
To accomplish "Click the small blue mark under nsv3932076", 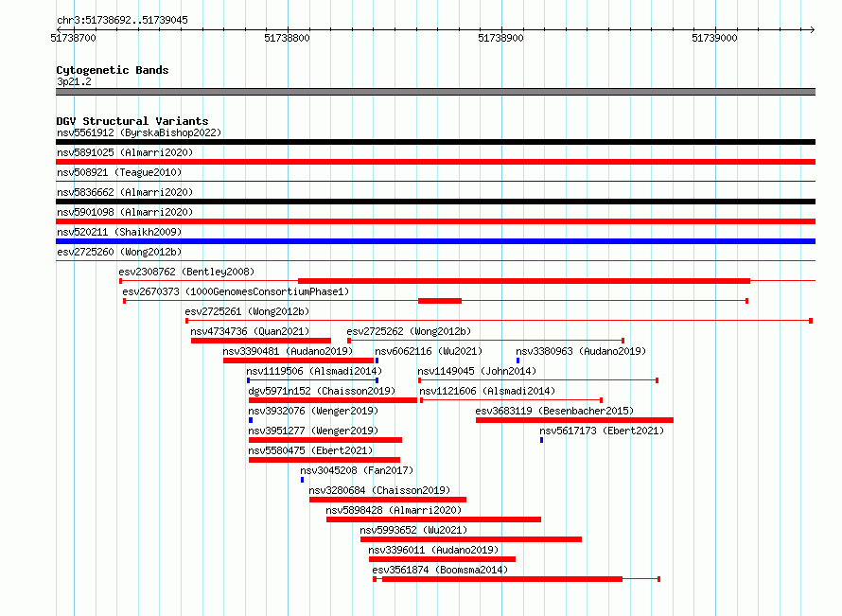I will tap(251, 420).
